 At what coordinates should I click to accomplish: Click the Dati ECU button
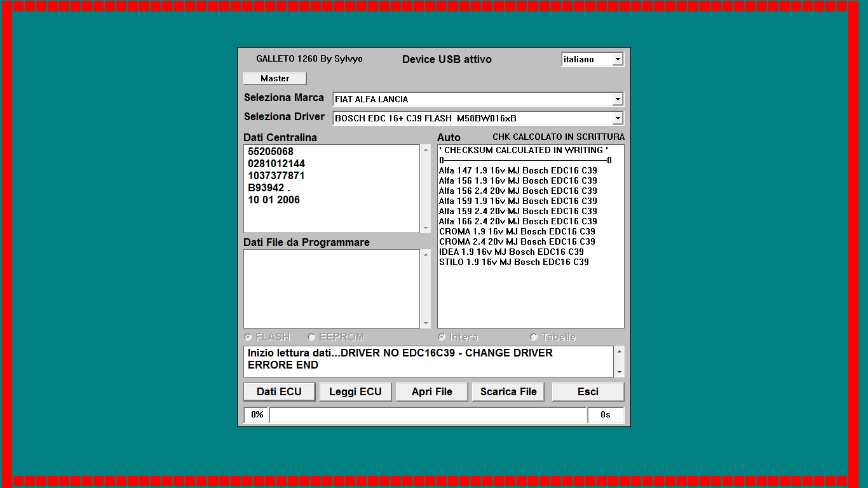pos(279,391)
